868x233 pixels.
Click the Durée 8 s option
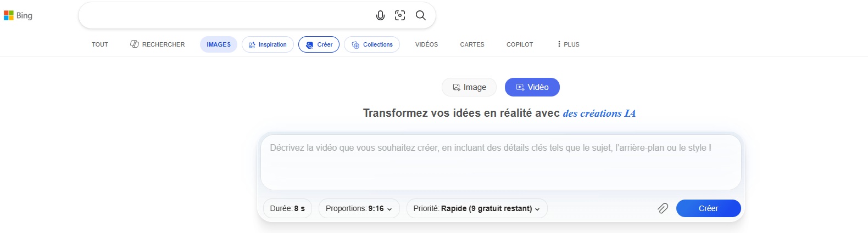pos(287,208)
